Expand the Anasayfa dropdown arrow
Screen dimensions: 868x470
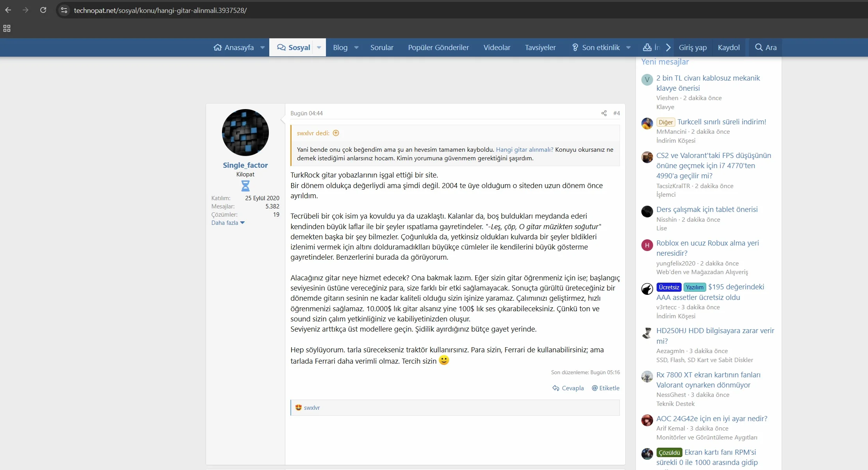263,48
